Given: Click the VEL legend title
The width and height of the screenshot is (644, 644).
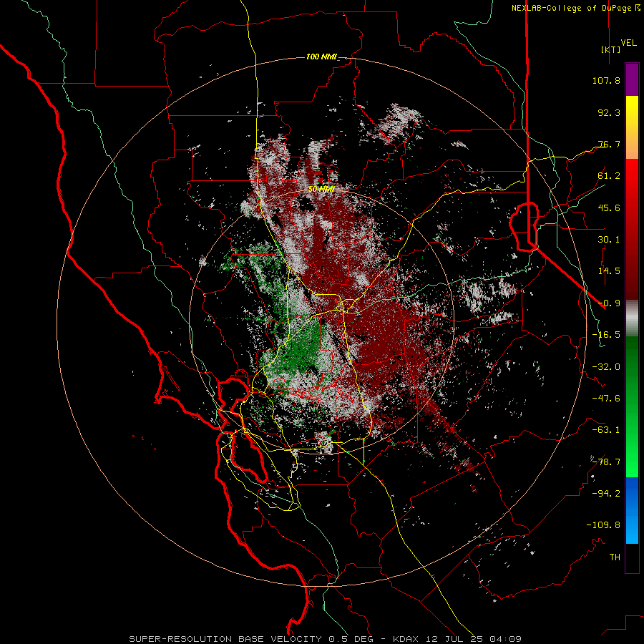Looking at the screenshot, I should click(x=628, y=43).
